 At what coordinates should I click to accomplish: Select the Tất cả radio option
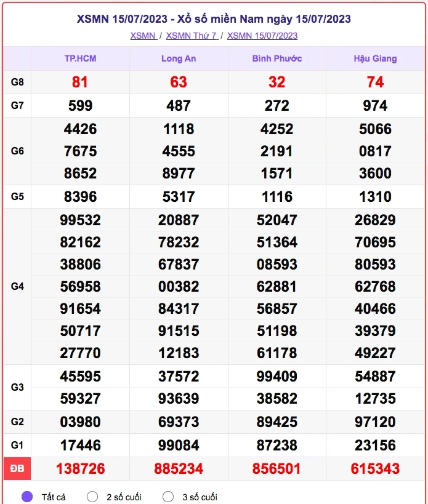pyautogui.click(x=27, y=497)
